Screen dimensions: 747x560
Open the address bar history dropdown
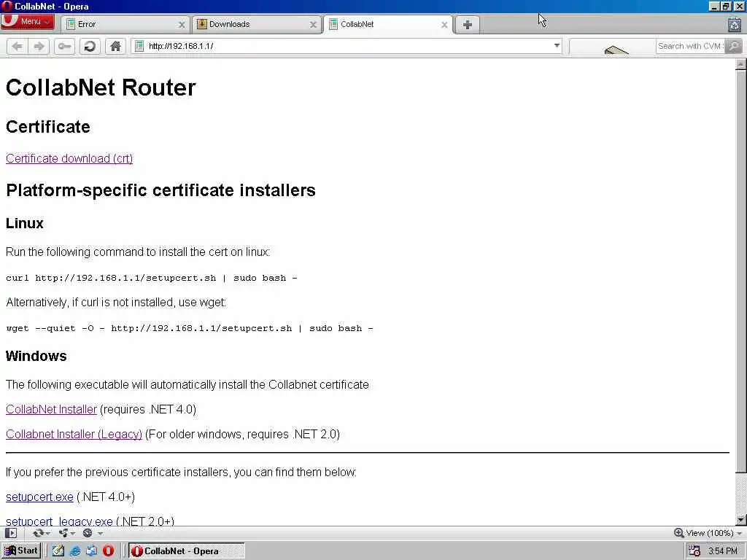(557, 46)
